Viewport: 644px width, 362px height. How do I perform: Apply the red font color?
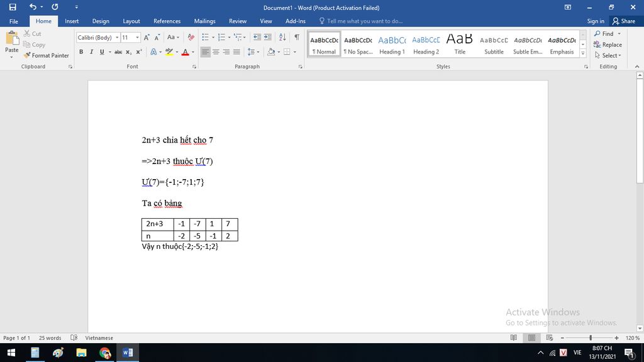(x=186, y=52)
